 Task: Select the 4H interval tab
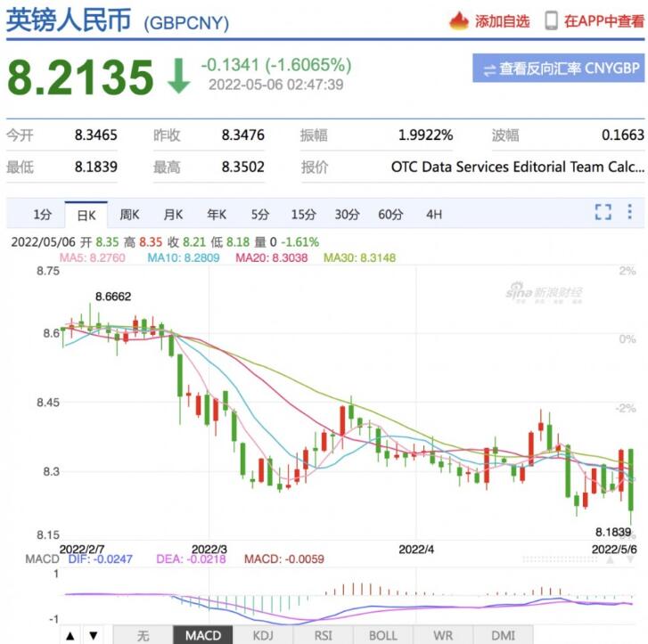pos(434,214)
